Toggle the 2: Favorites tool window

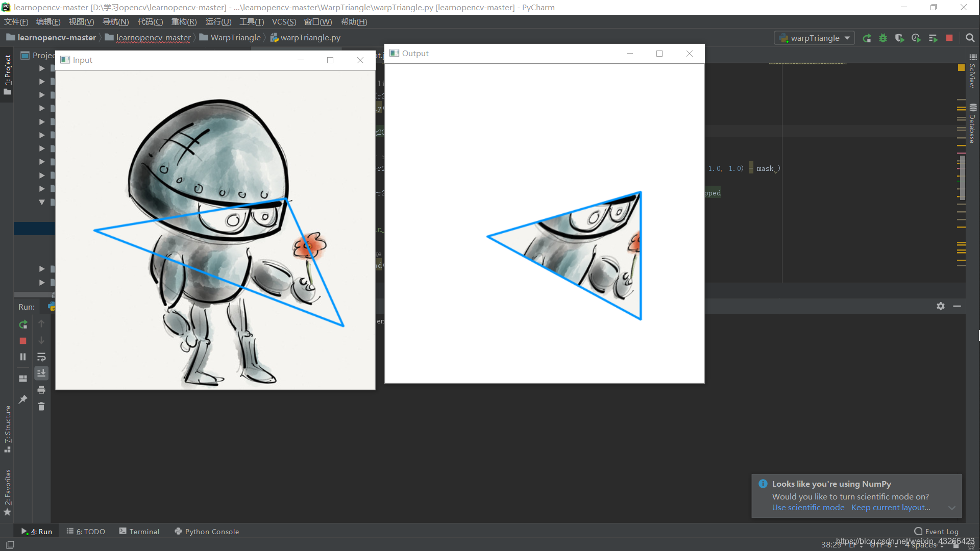pyautogui.click(x=7, y=492)
